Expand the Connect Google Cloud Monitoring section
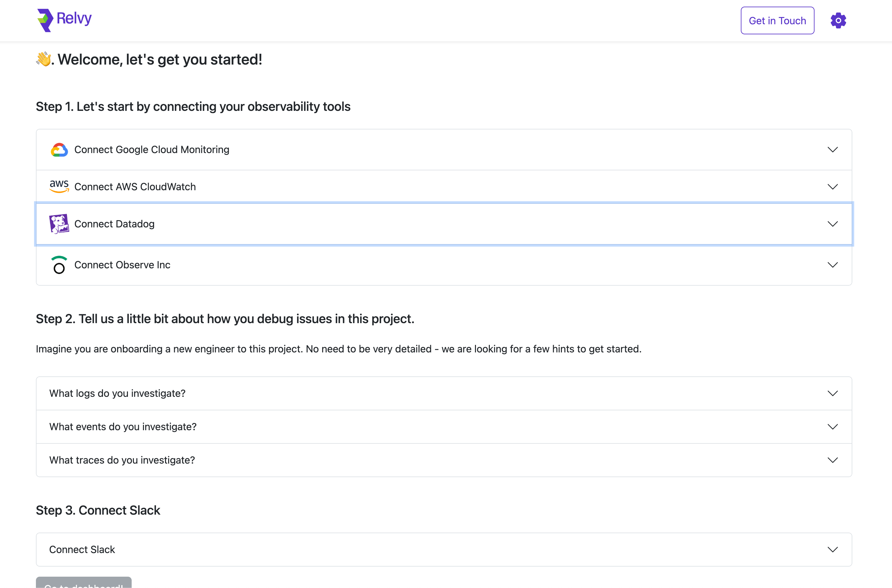Screen dimensions: 892x588 [x=833, y=149]
